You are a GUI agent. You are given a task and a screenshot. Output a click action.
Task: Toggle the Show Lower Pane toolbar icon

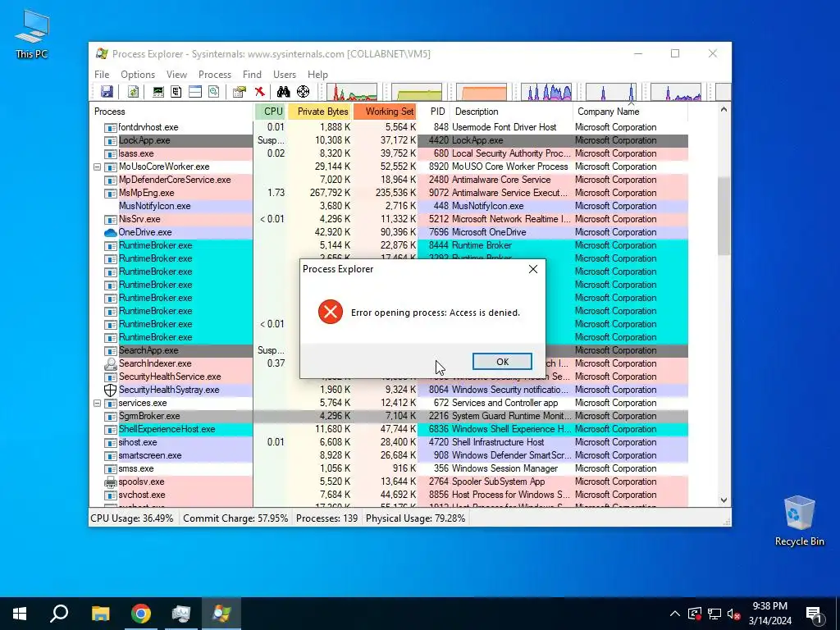coord(195,92)
